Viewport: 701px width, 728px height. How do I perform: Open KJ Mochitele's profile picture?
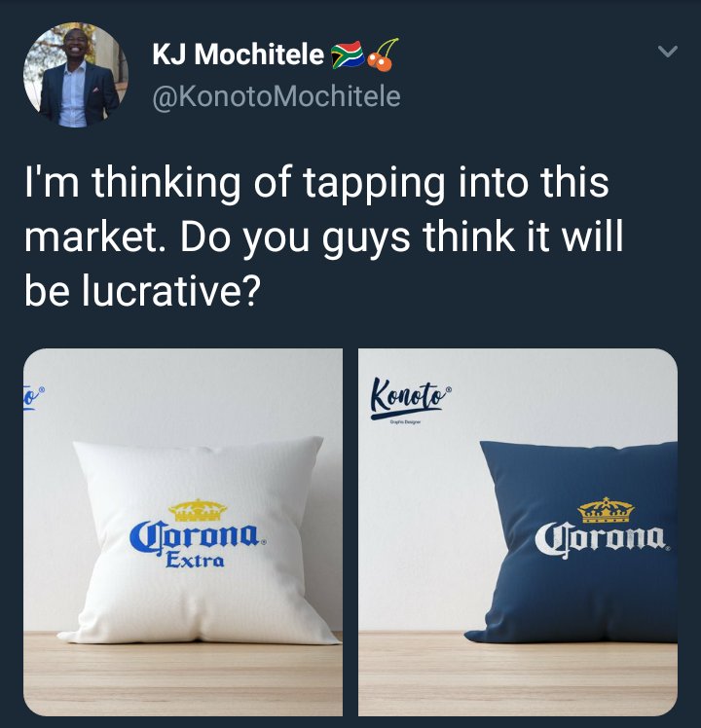76,75
